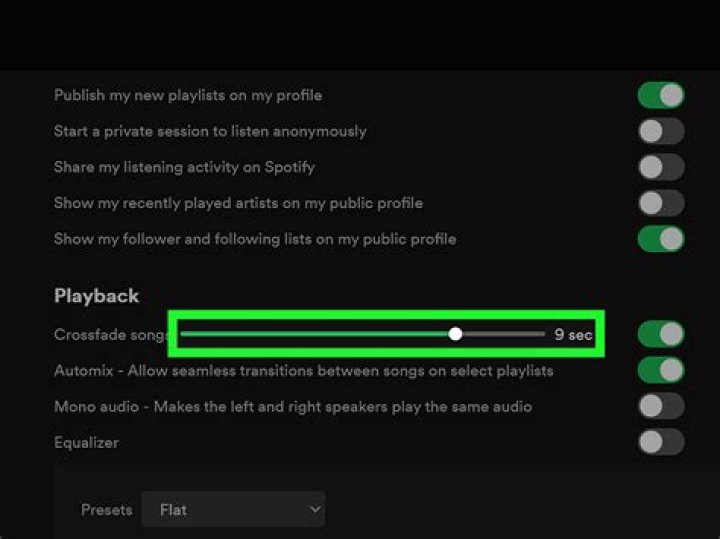Enable showing recently played artists toggle
This screenshot has height=539, width=720.
[x=661, y=204]
